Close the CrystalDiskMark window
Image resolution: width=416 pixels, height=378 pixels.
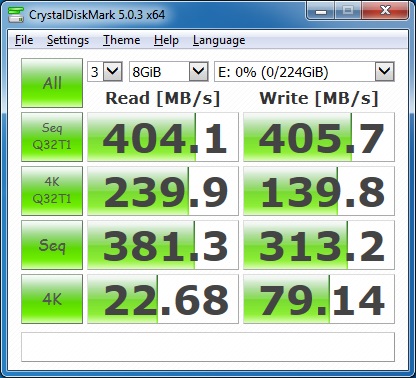pyautogui.click(x=385, y=11)
